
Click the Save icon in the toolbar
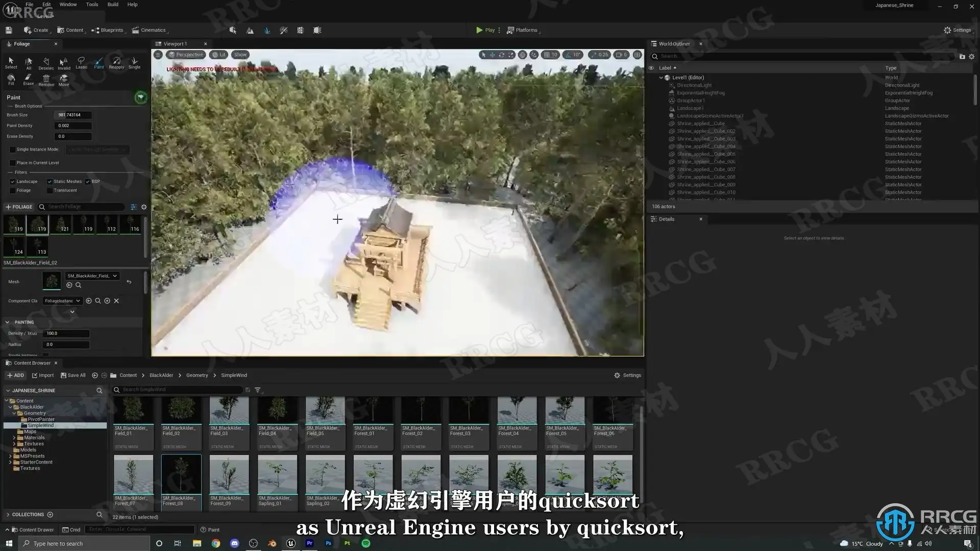pos(9,30)
